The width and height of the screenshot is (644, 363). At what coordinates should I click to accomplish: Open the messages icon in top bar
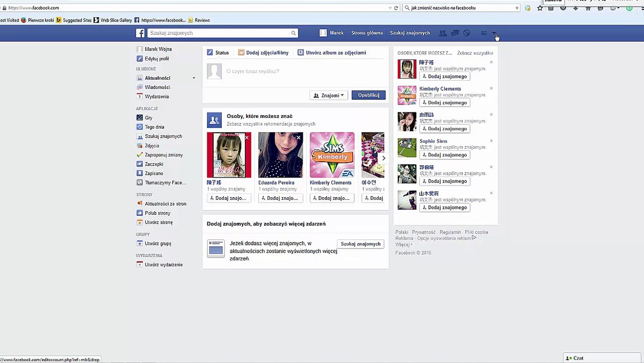(455, 33)
